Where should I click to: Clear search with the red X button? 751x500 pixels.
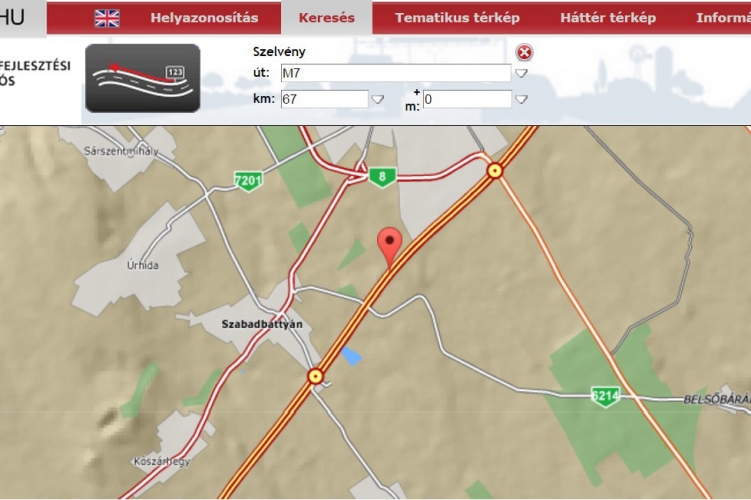524,52
